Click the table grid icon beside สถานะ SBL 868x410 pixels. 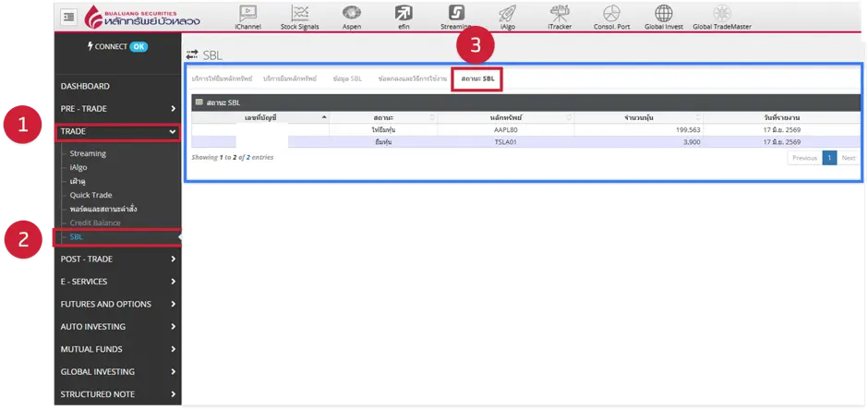(199, 102)
